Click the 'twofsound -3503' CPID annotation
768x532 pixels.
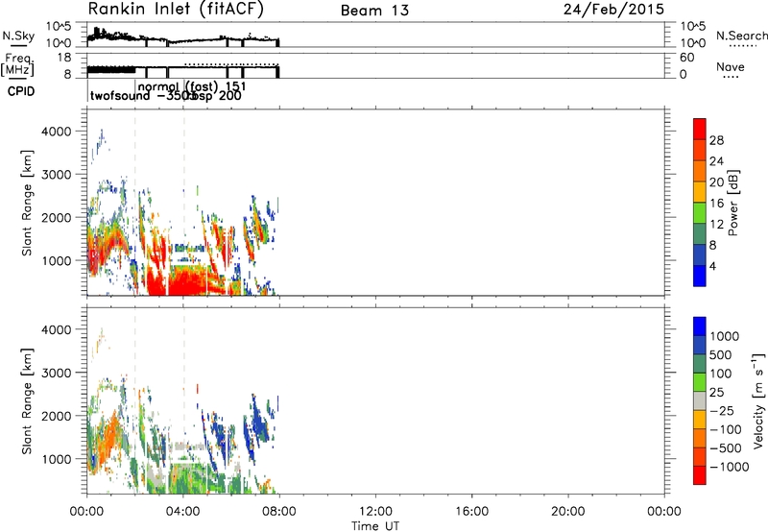[143, 96]
